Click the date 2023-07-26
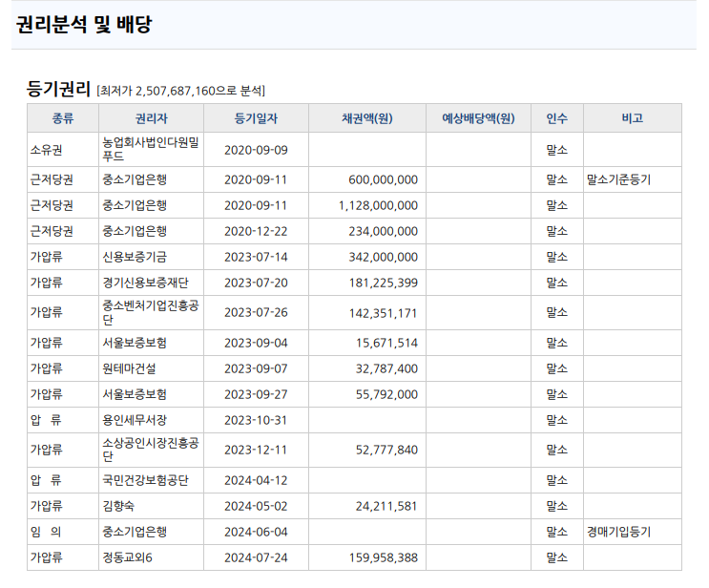 click(x=256, y=313)
